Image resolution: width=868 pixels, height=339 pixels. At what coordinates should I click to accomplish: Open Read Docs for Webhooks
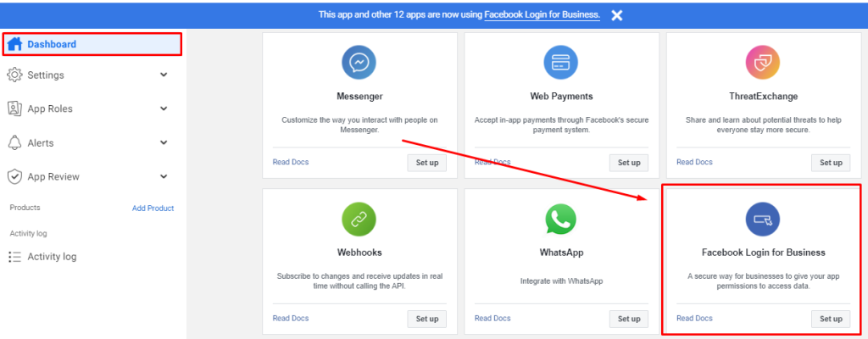pyautogui.click(x=291, y=318)
